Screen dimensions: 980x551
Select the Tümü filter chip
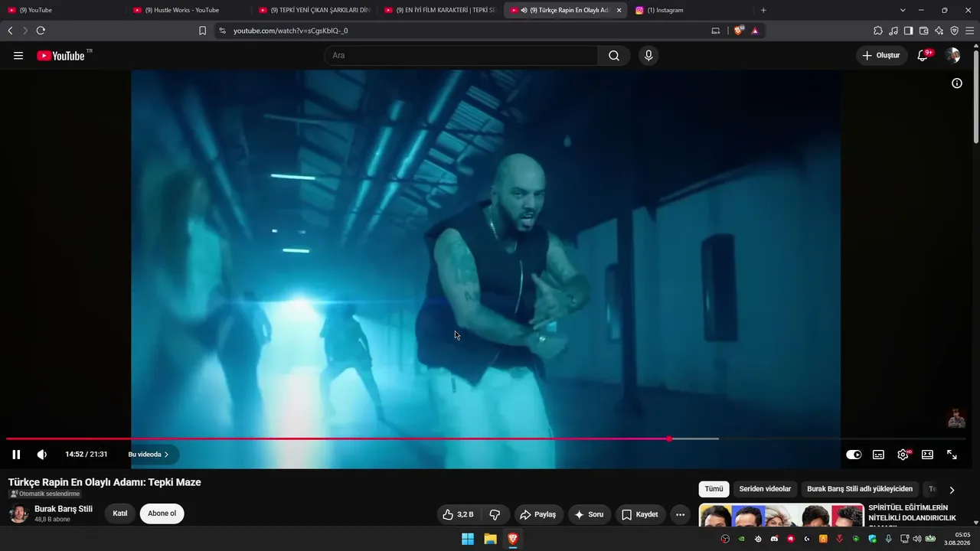click(714, 489)
